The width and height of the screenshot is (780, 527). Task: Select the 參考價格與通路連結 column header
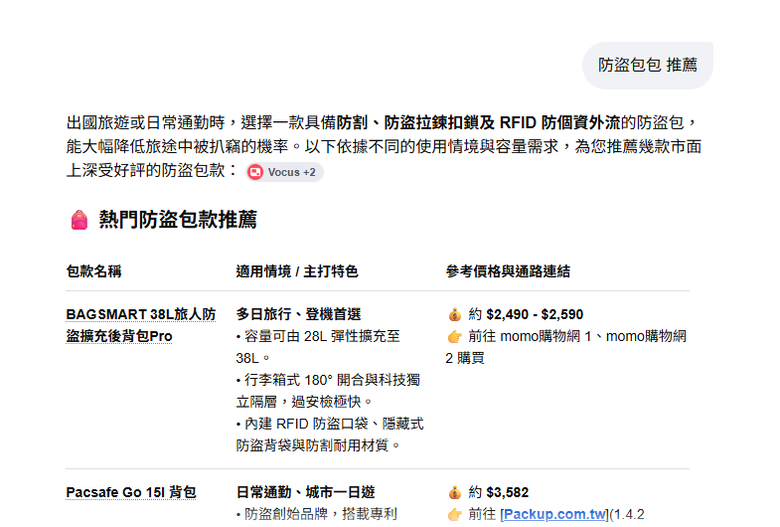[x=508, y=271]
